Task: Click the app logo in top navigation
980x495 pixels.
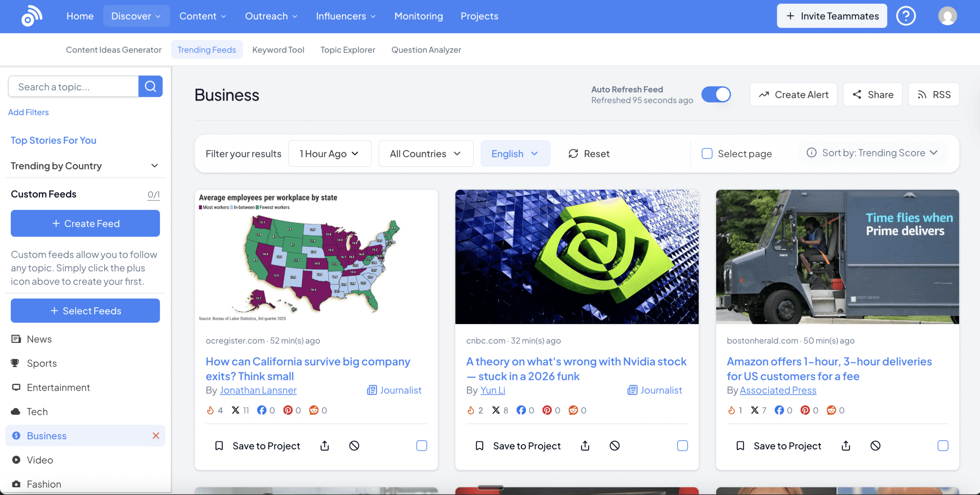Action: click(x=32, y=16)
